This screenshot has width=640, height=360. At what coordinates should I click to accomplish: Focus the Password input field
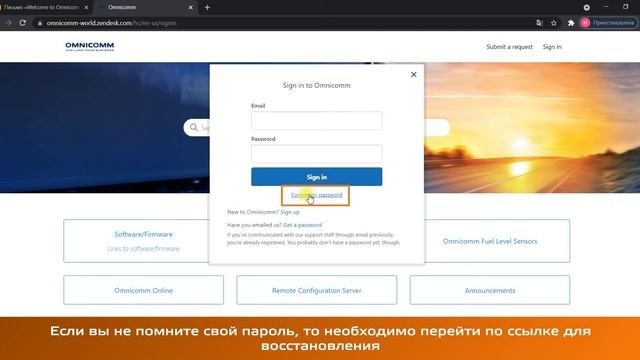tap(317, 153)
